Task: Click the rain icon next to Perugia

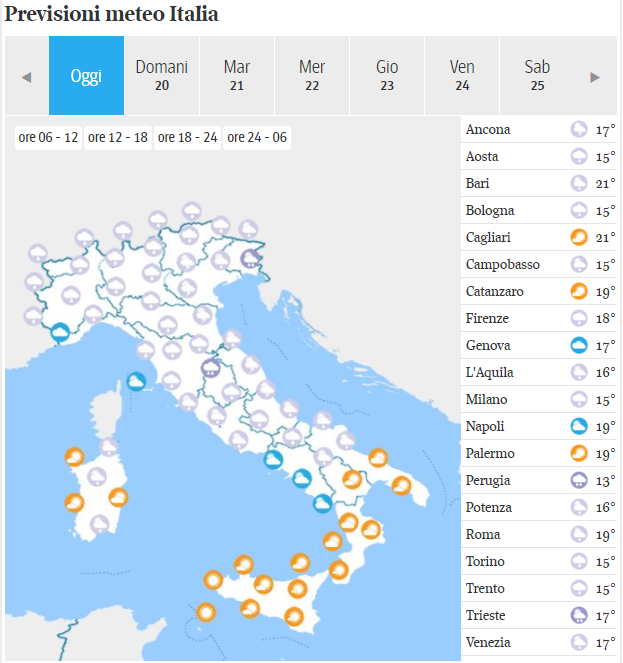Action: (578, 481)
